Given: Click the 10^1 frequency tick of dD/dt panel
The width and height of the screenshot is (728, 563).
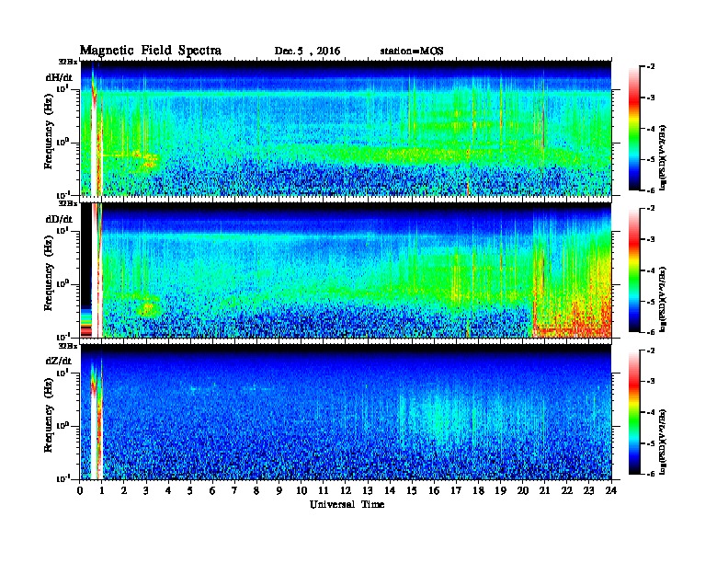Looking at the screenshot, I should 63,231.
